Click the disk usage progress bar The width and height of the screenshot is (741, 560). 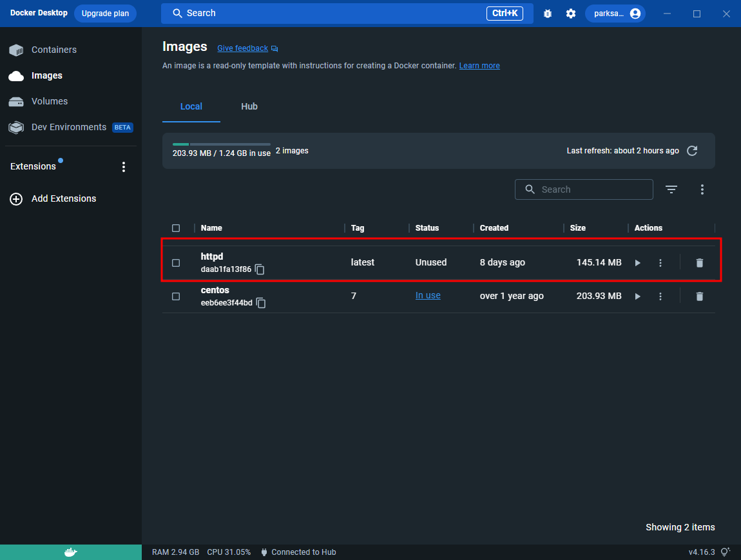[x=221, y=144]
